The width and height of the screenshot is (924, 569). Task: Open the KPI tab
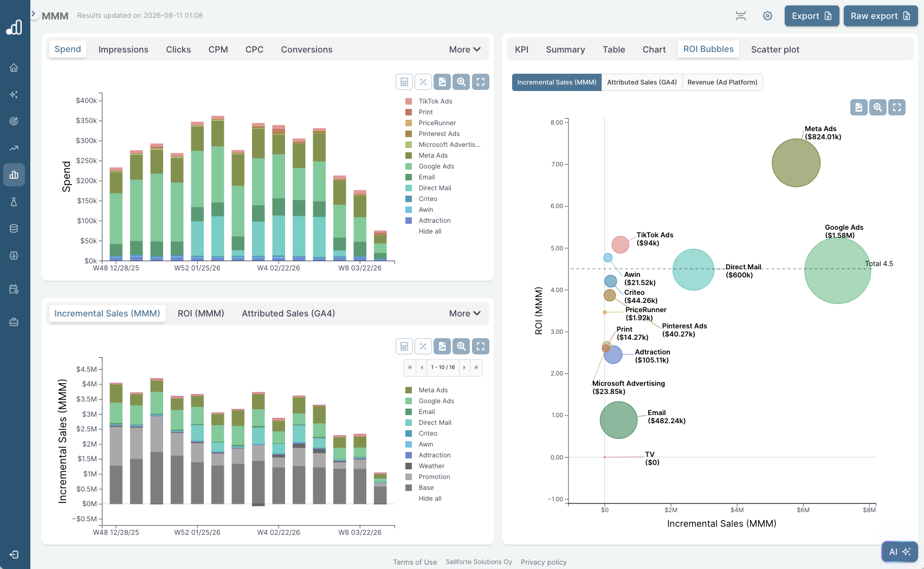click(521, 49)
